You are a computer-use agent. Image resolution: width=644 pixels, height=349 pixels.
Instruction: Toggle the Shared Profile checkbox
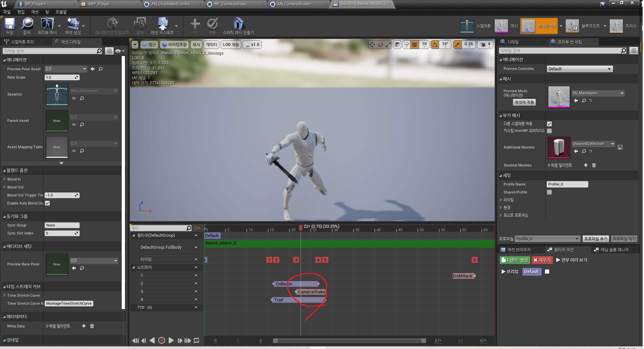pyautogui.click(x=549, y=192)
